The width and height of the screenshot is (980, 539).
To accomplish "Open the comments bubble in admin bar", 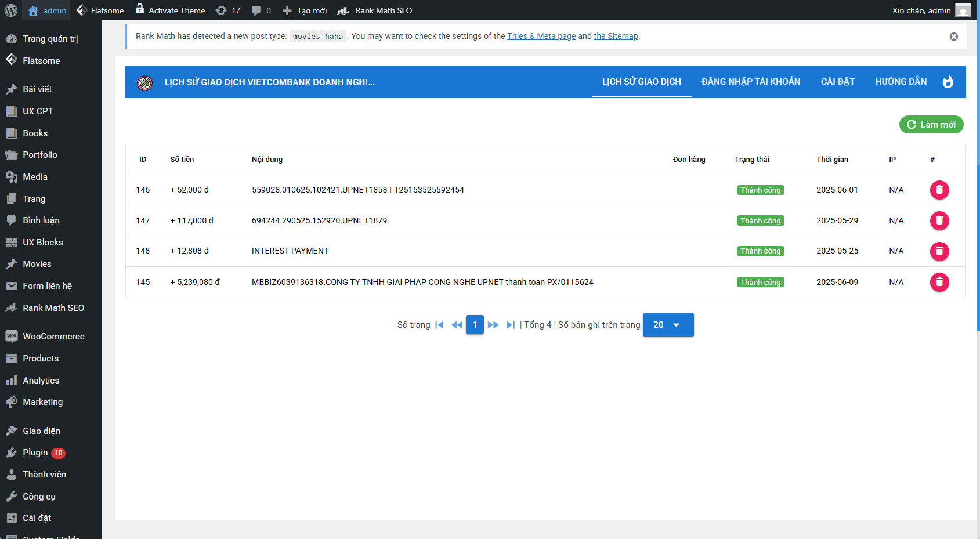I will click(261, 10).
